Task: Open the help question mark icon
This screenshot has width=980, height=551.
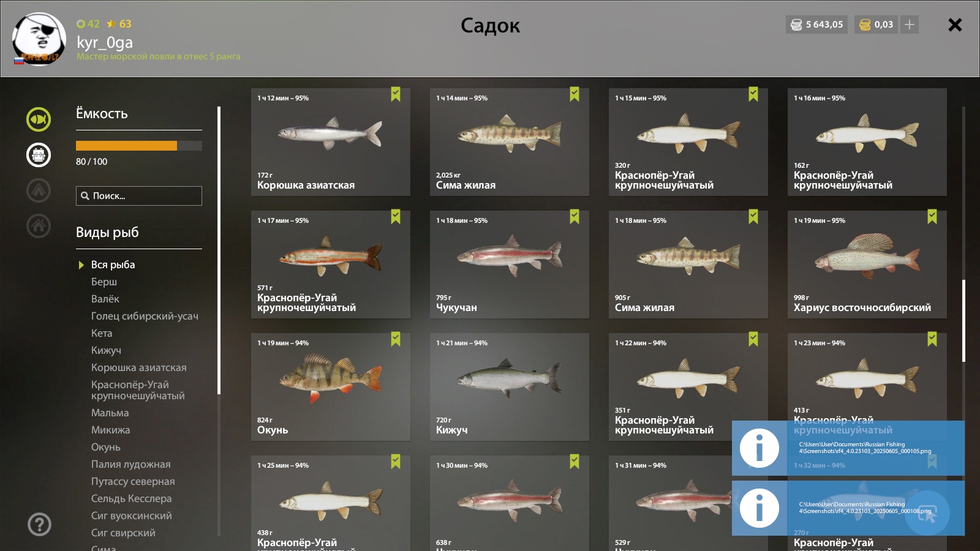Action: (39, 525)
